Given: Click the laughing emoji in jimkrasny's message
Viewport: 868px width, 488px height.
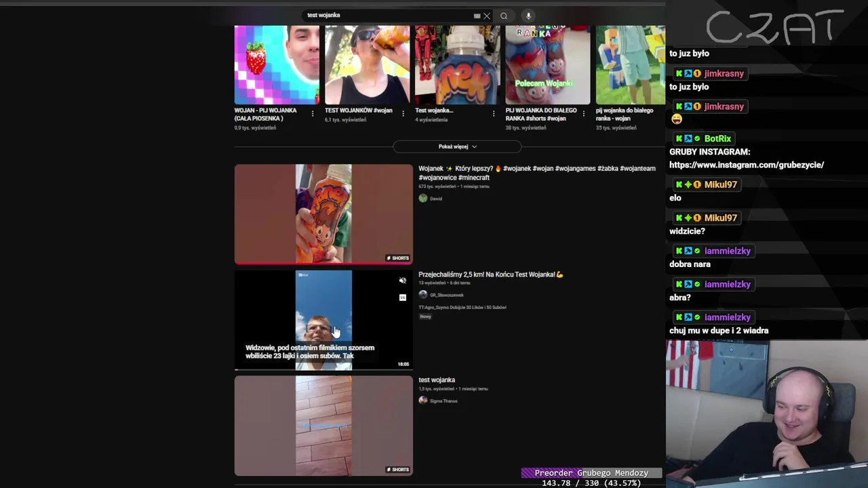Looking at the screenshot, I should pos(676,119).
